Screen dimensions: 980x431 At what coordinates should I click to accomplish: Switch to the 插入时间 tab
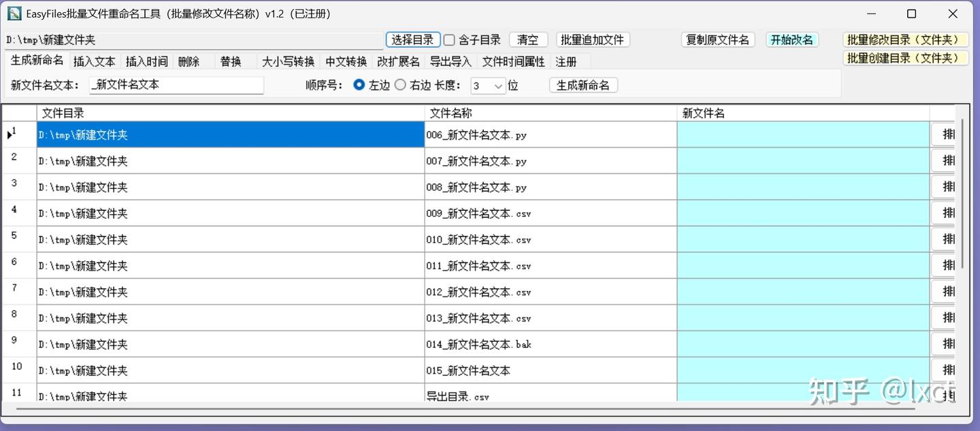tap(147, 61)
